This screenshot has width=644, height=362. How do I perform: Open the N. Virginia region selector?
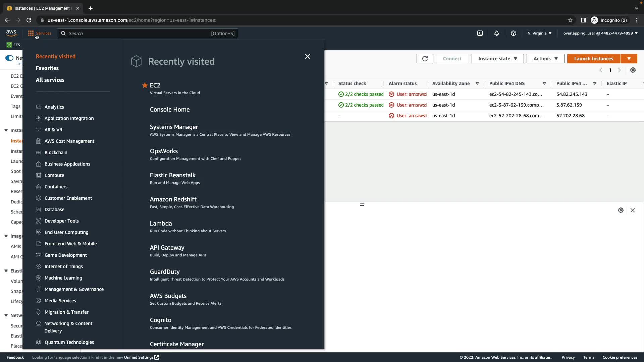tap(539, 33)
